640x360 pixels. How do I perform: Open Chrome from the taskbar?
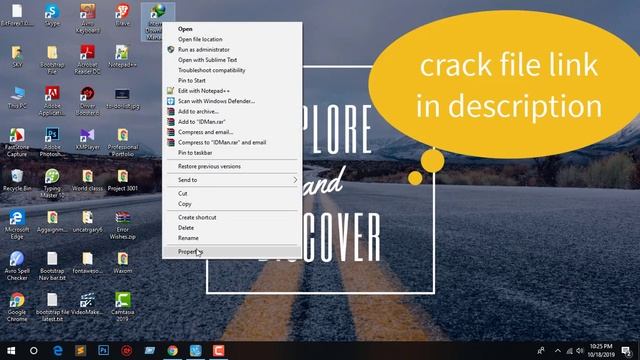(172, 351)
